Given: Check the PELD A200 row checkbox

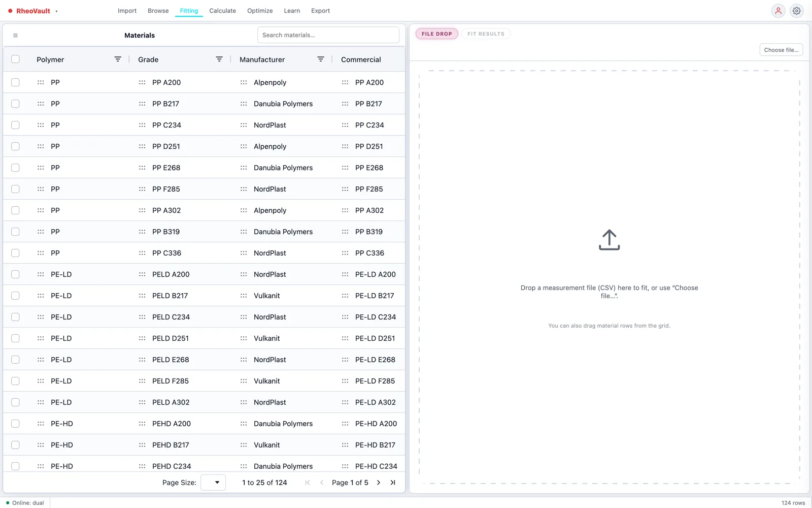Looking at the screenshot, I should [x=15, y=274].
